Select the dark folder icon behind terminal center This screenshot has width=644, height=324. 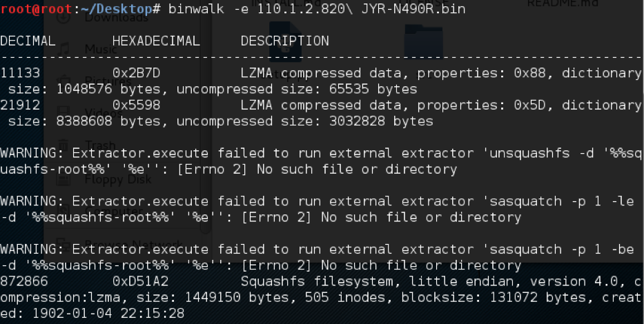point(290,43)
